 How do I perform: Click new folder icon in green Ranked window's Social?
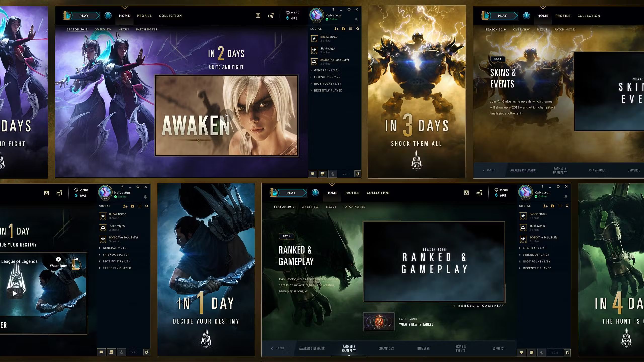click(553, 206)
